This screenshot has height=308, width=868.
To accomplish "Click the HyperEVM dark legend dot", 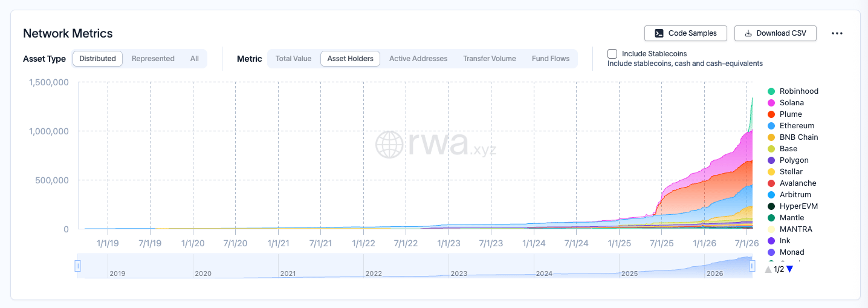I will (x=771, y=206).
